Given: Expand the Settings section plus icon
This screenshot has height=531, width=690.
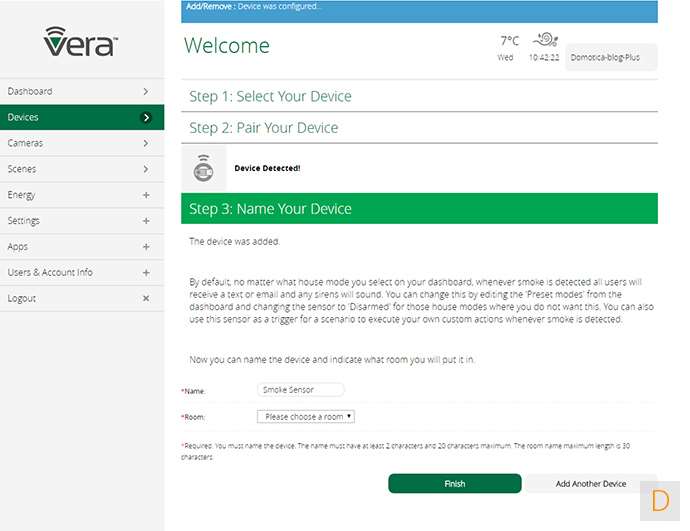Looking at the screenshot, I should coord(146,221).
